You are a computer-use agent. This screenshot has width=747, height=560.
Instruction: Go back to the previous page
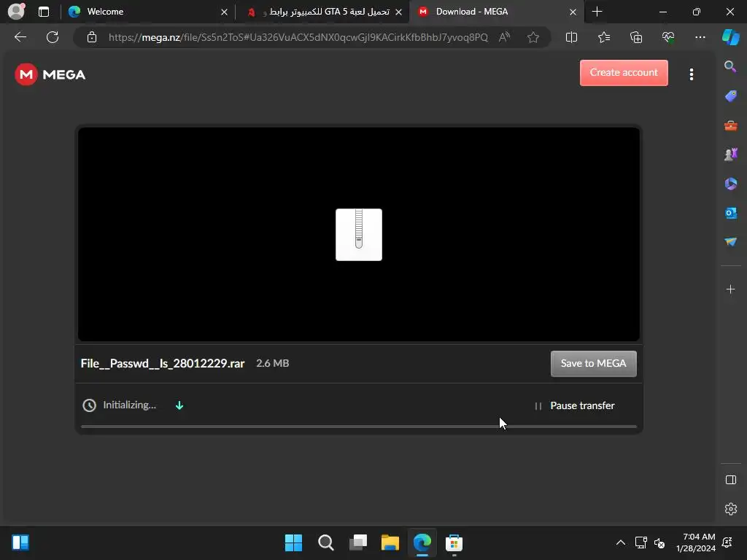point(20,37)
